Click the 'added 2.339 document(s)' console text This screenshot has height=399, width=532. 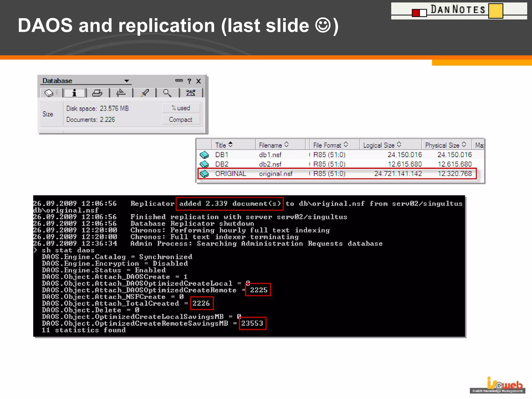(x=230, y=203)
